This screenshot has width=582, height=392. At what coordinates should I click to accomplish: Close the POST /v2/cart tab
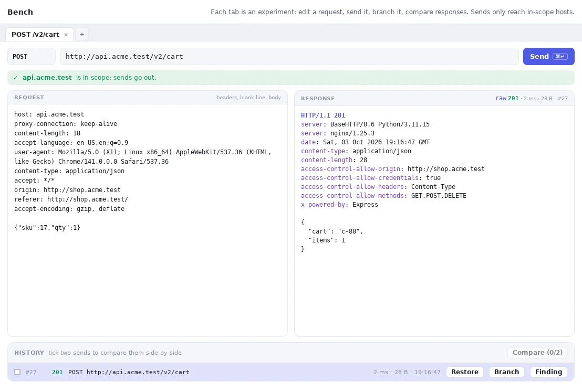click(66, 35)
